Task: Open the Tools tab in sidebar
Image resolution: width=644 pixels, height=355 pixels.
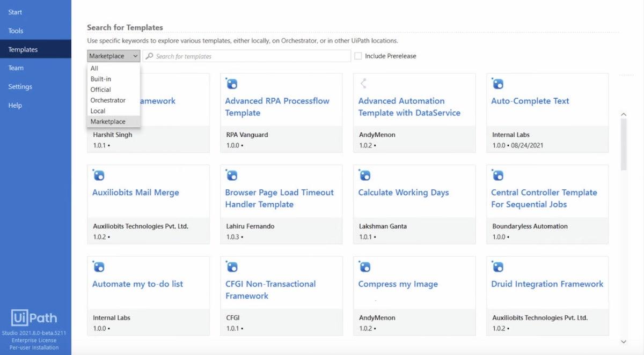Action: [16, 31]
